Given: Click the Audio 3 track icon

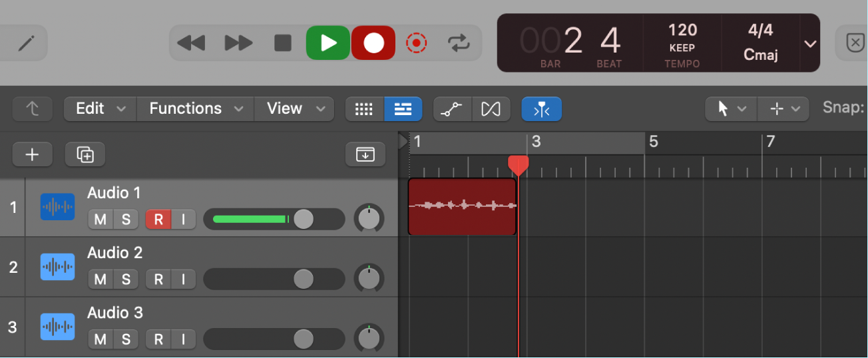Looking at the screenshot, I should tap(57, 327).
